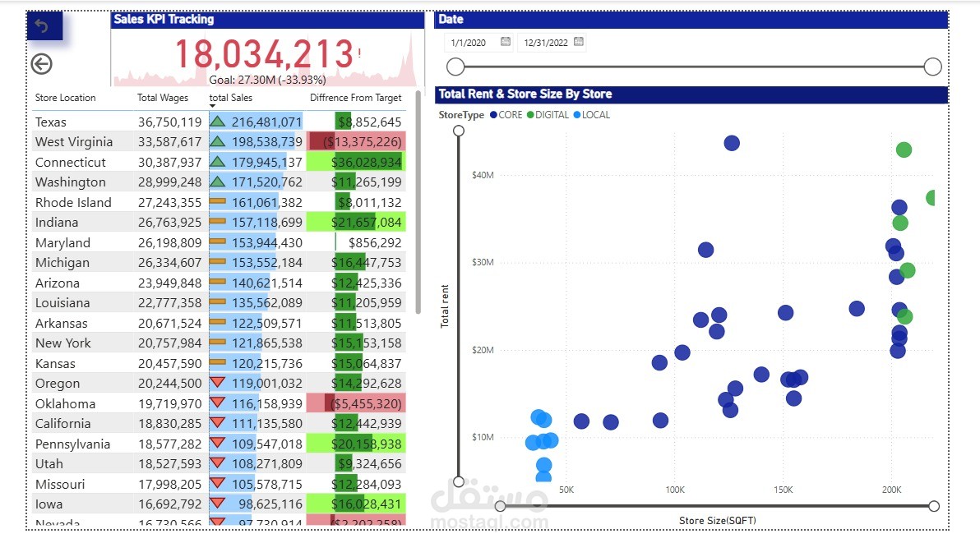980x543 pixels.
Task: Click the Arkansas total sales 122,509,571
Action: click(267, 324)
